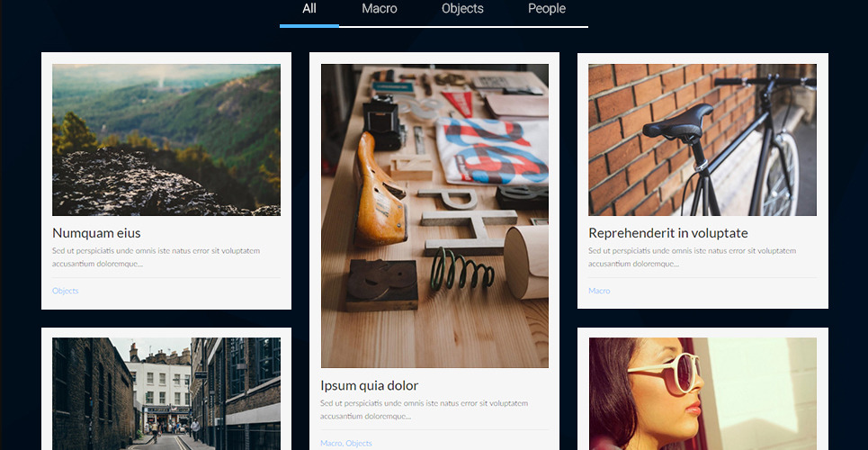
Task: Click the blue underline beneath the All tab
Action: point(309,25)
